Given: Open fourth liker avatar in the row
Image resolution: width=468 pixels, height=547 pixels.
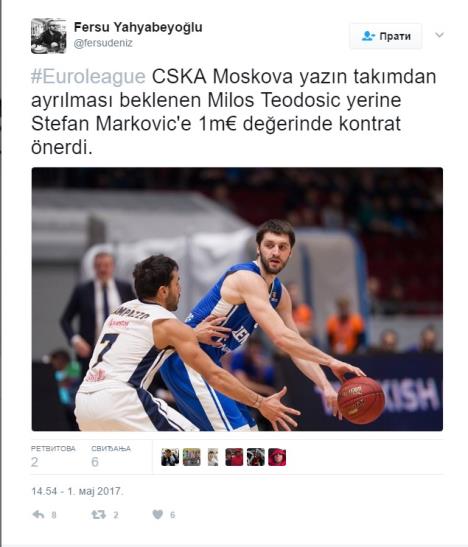Looking at the screenshot, I should point(234,457).
